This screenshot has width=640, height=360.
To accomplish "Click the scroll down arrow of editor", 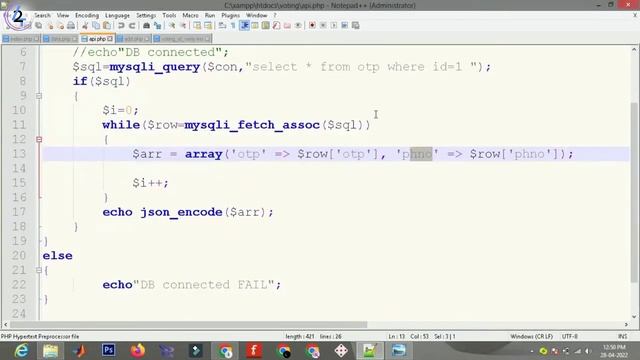I will pyautogui.click(x=634, y=316).
